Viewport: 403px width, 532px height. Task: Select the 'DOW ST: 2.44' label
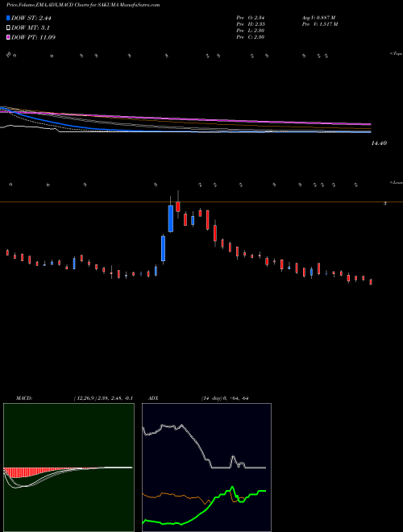(x=31, y=18)
